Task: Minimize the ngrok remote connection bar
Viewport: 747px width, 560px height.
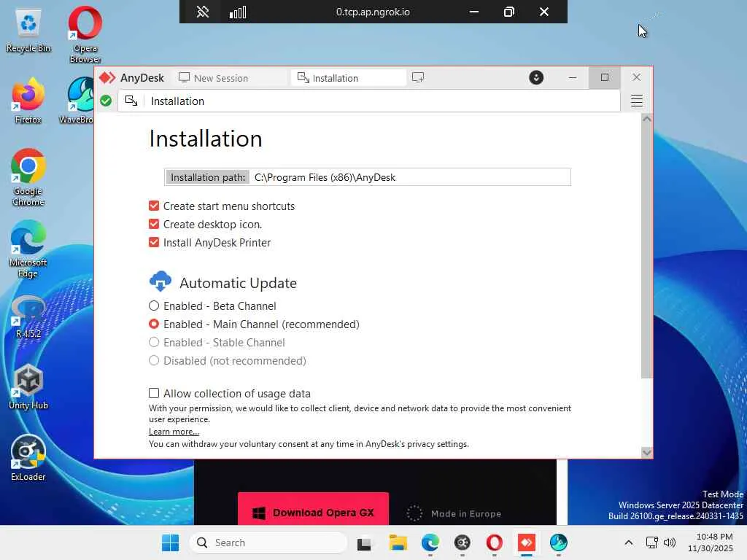Action: coord(473,12)
